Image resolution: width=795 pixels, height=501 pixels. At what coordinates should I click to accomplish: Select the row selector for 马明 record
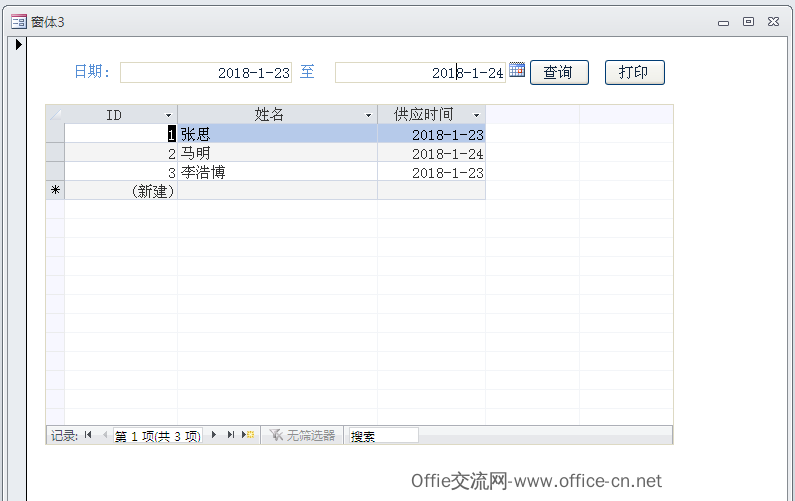55,153
